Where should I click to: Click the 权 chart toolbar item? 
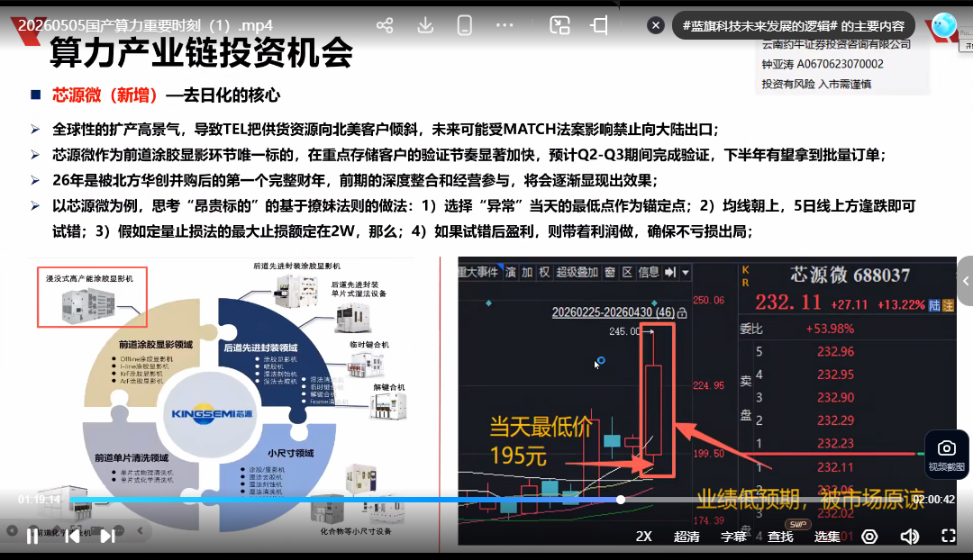(x=543, y=272)
